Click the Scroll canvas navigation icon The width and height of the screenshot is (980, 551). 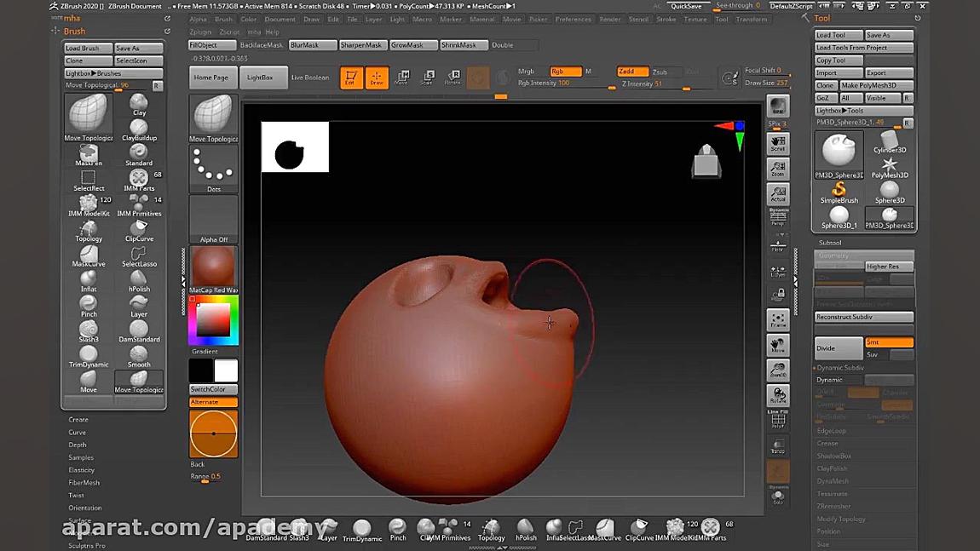pyautogui.click(x=778, y=144)
